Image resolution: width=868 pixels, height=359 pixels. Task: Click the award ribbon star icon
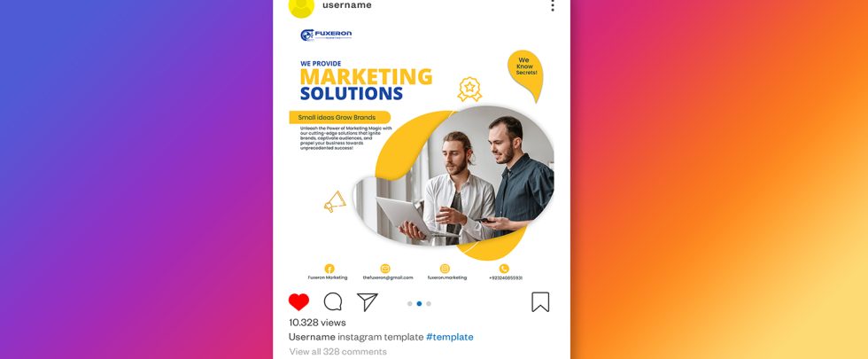click(469, 90)
